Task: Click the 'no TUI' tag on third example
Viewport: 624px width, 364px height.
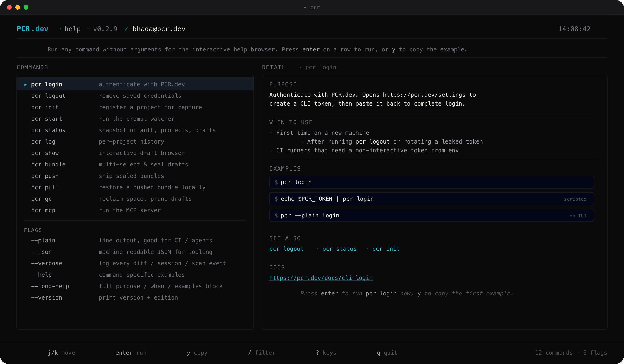Action: pos(578,216)
